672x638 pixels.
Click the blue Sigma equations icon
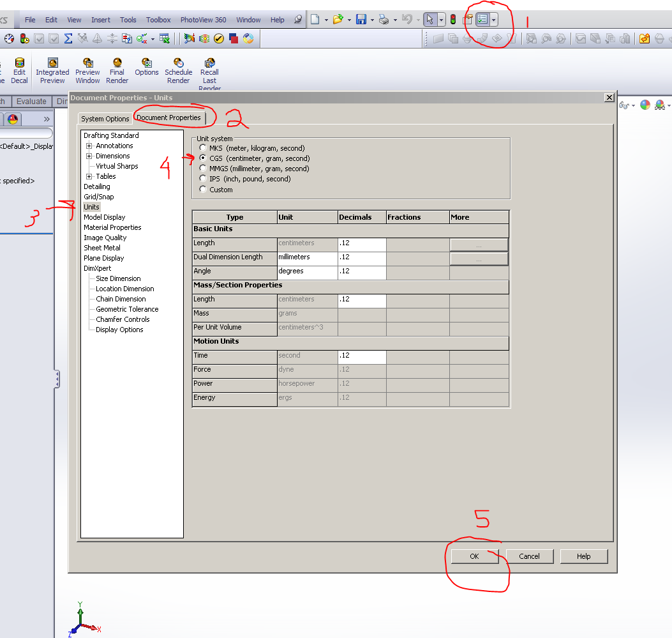[68, 38]
